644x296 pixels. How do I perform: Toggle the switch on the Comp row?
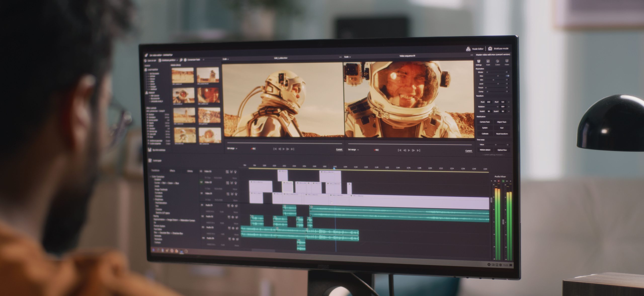click(x=507, y=91)
